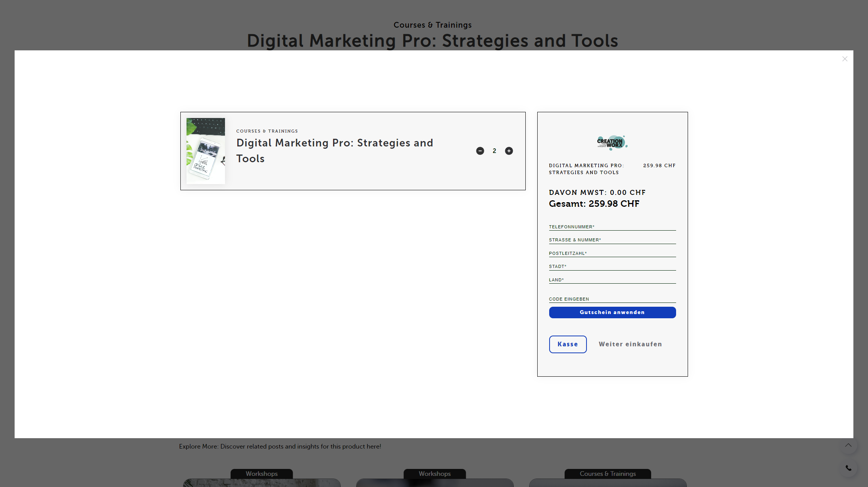Click the Weiter einkaufen link
This screenshot has width=868, height=487.
pos(630,344)
